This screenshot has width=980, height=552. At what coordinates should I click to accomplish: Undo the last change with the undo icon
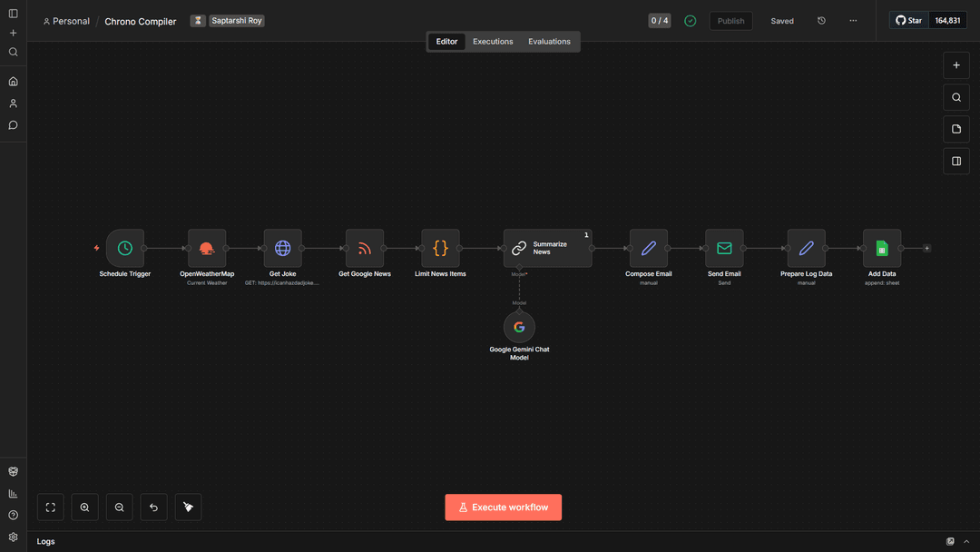[153, 507]
